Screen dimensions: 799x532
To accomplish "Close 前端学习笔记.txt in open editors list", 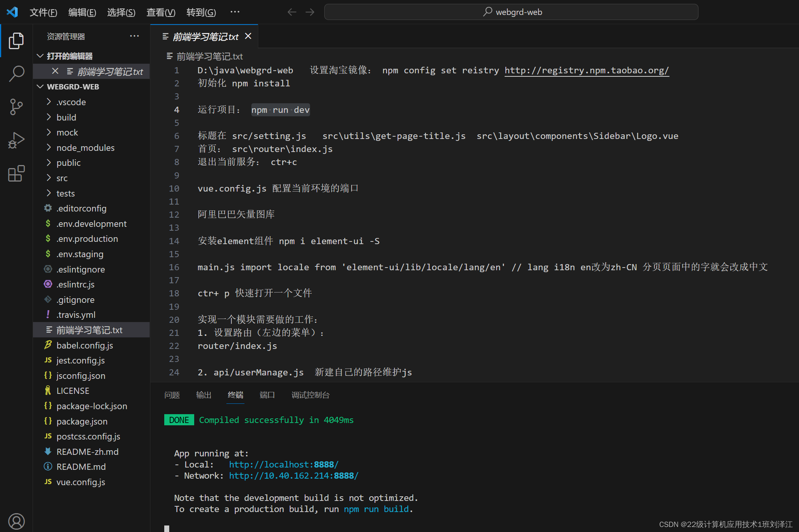I will [55, 71].
